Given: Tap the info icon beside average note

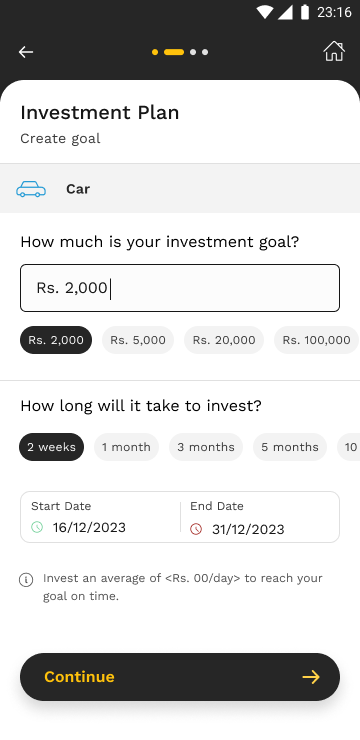Looking at the screenshot, I should [x=26, y=580].
